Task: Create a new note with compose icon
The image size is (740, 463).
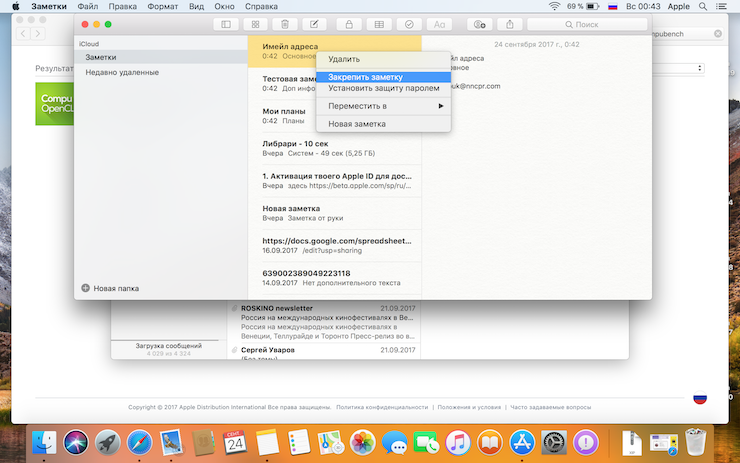Action: [314, 24]
